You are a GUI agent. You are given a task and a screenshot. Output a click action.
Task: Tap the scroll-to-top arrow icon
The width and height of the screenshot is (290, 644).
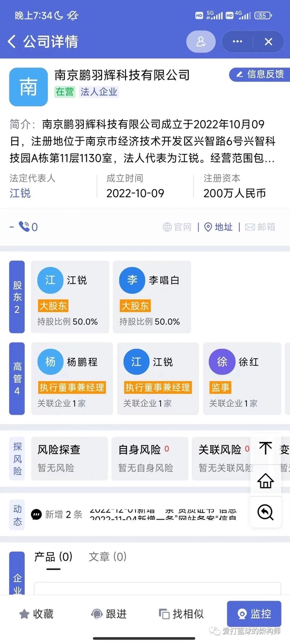(266, 448)
